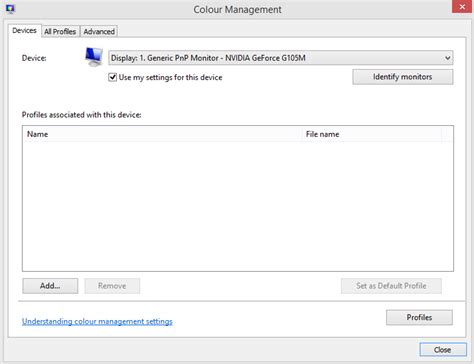474x364 pixels.
Task: Click the Identify monitors button
Action: pyautogui.click(x=403, y=77)
